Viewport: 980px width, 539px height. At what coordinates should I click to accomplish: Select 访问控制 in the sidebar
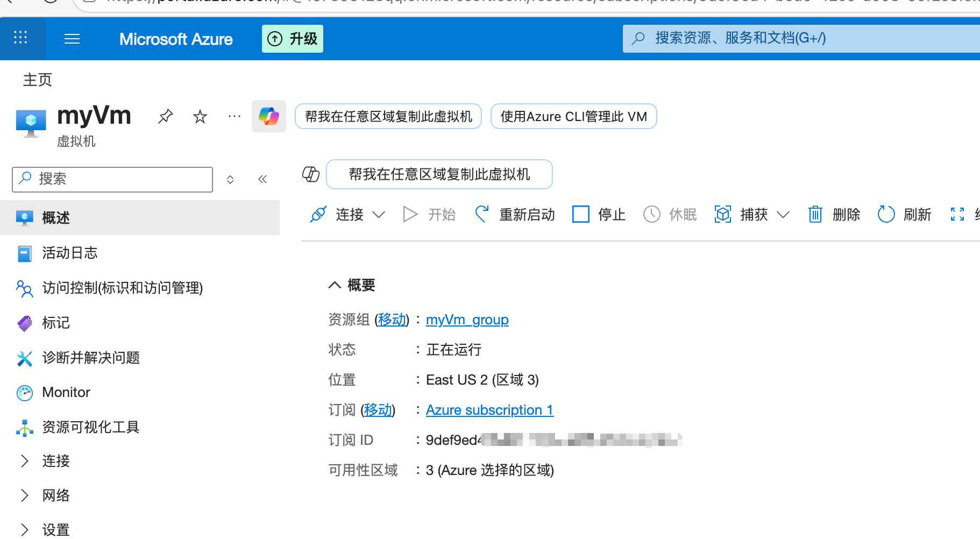point(122,288)
